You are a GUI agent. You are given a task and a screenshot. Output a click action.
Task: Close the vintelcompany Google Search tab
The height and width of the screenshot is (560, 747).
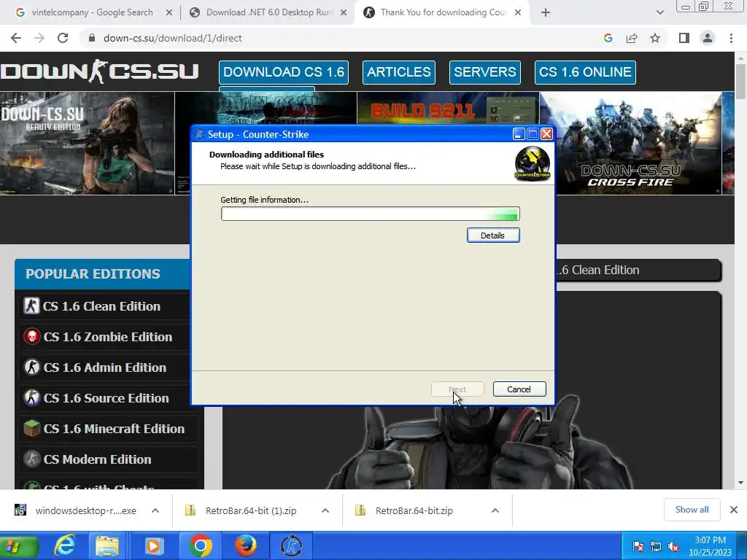click(169, 13)
